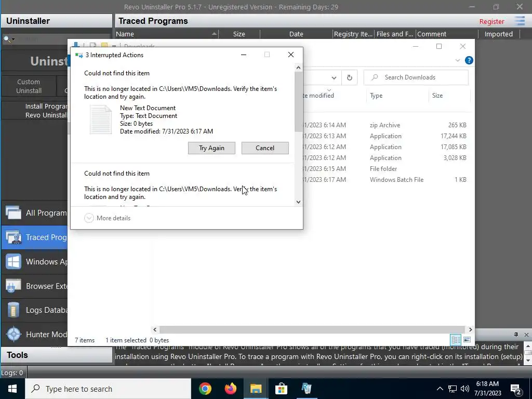
Task: Switch Explorer to details view icon
Action: click(456, 340)
